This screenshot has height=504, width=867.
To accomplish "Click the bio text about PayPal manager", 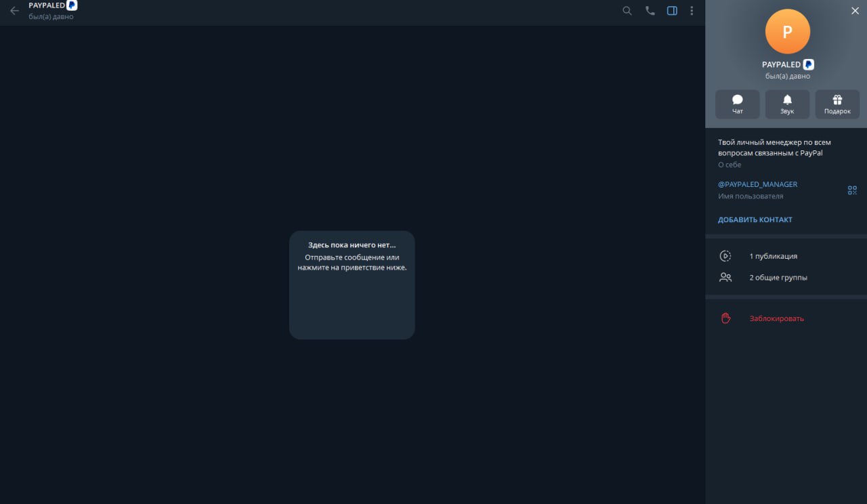I will point(774,148).
